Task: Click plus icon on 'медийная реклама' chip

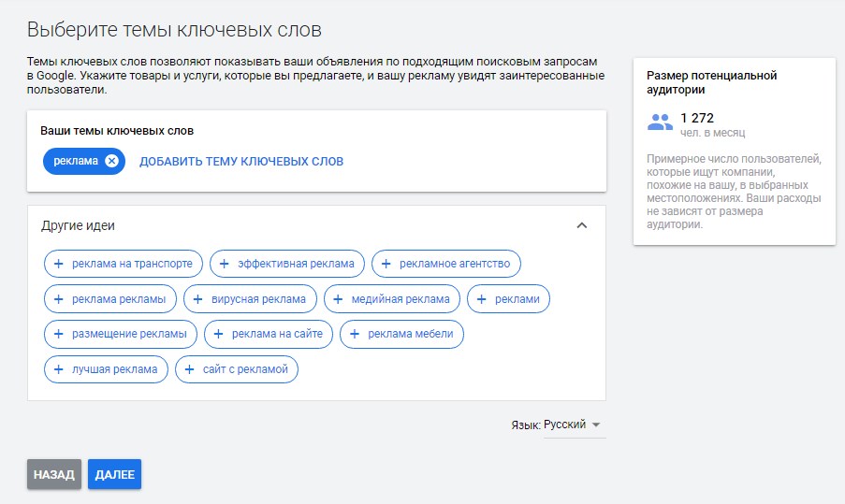Action: [x=339, y=299]
